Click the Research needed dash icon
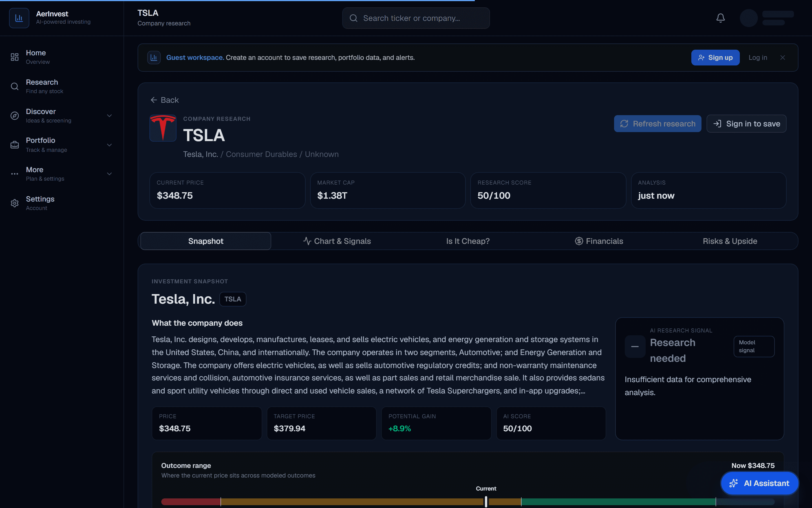The image size is (812, 508). click(635, 346)
